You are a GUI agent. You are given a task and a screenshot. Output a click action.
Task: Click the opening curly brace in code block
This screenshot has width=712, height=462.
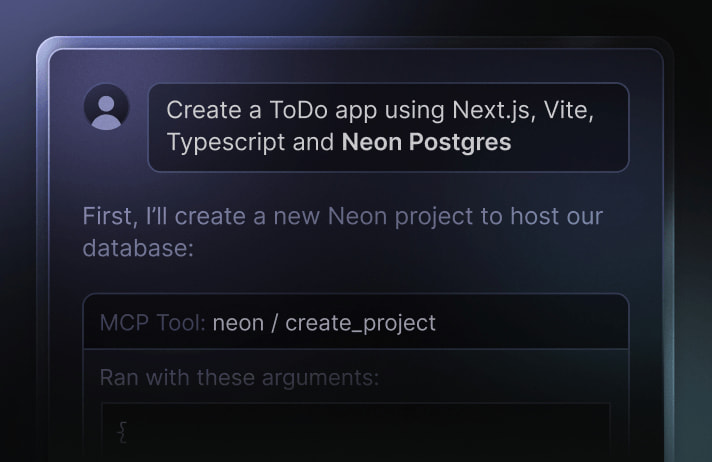point(123,431)
